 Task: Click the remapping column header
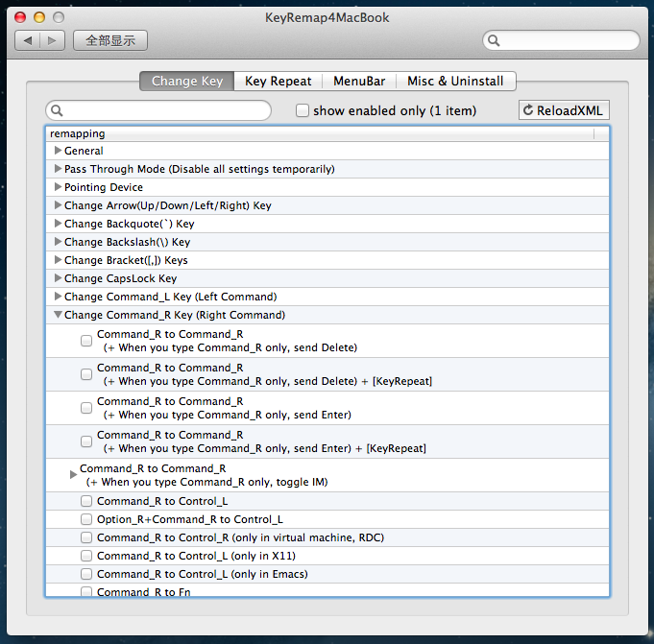[320, 133]
